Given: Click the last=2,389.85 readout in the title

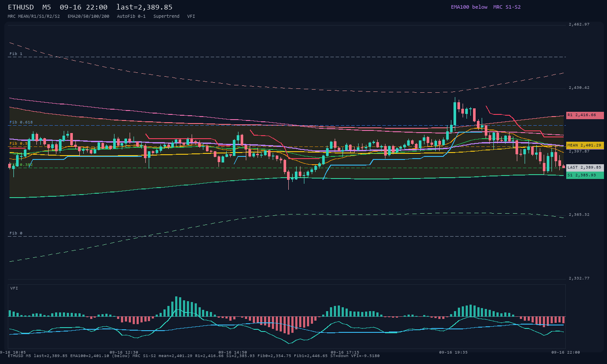Looking at the screenshot, I should (x=144, y=7).
